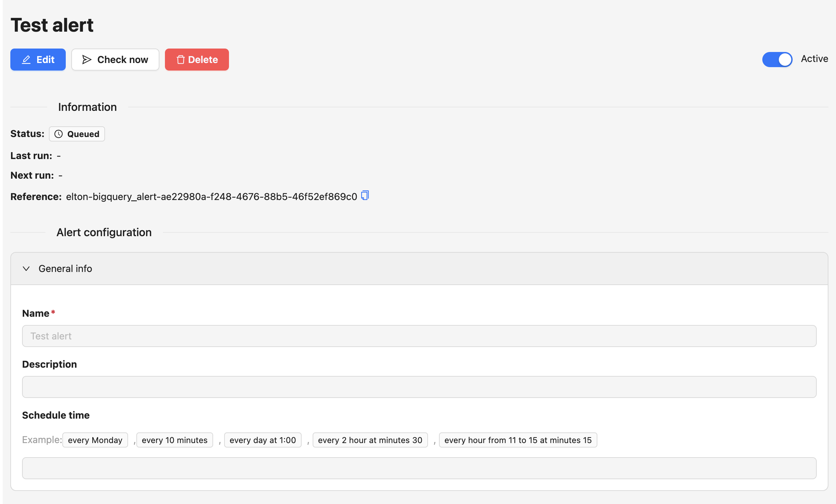The width and height of the screenshot is (836, 504).
Task: Delete the Test alert
Action: point(197,60)
